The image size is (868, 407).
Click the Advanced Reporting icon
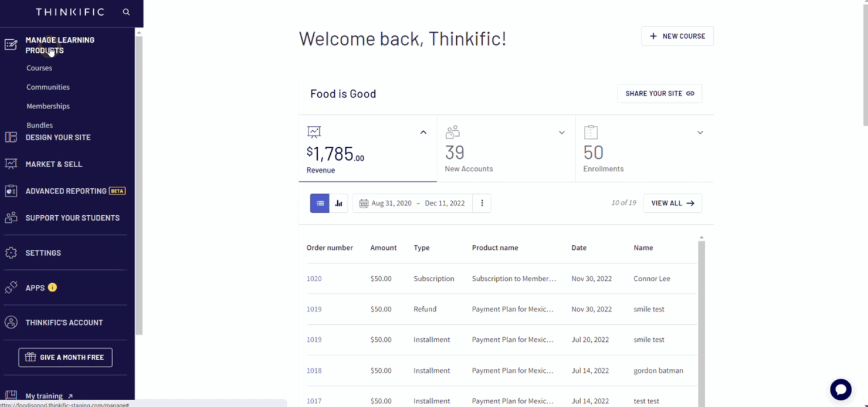pyautogui.click(x=11, y=191)
